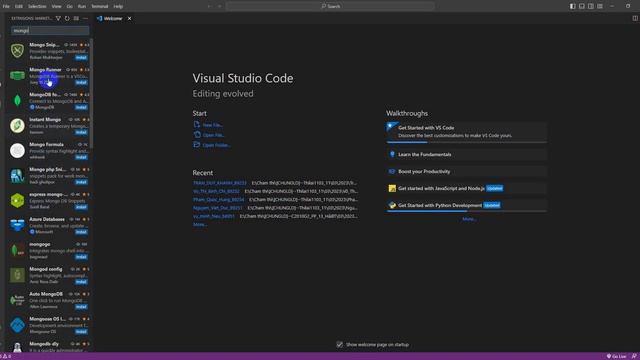Open errors and warnings status indicator

coord(6,356)
